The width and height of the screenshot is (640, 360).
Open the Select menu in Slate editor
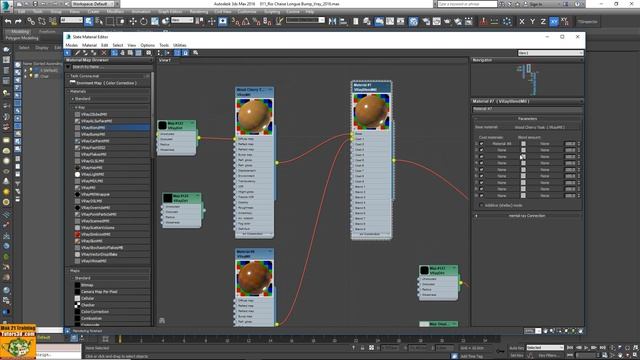[x=118, y=45]
